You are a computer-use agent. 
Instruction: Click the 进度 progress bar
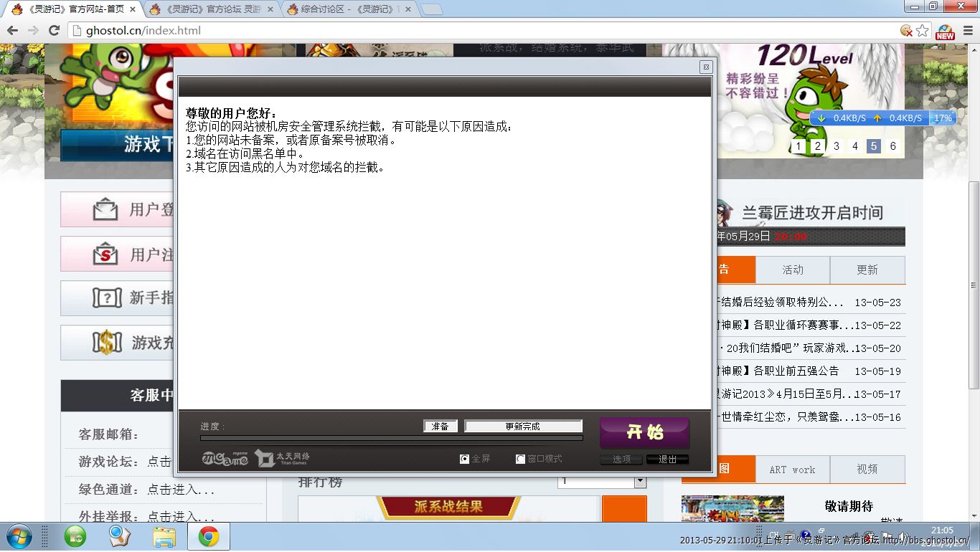[x=391, y=437]
